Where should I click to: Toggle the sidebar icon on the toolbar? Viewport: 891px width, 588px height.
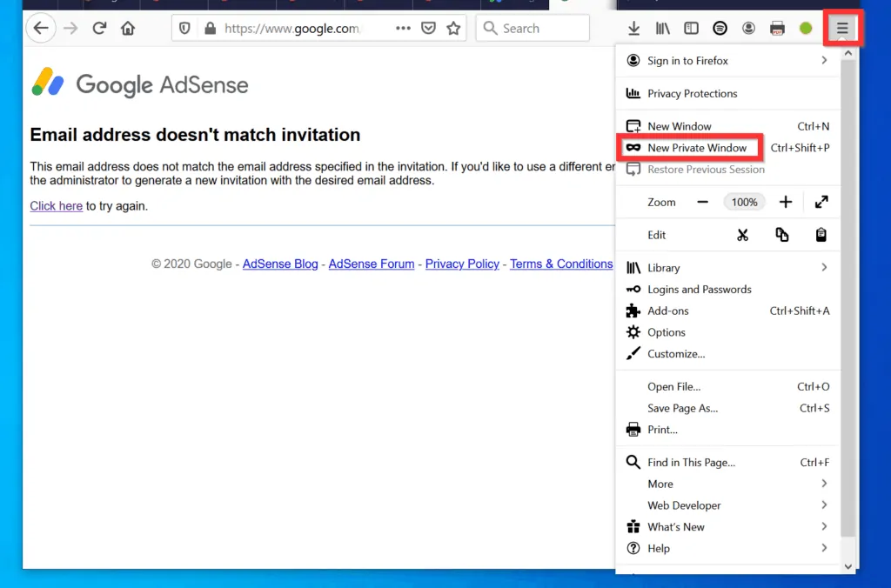click(690, 28)
